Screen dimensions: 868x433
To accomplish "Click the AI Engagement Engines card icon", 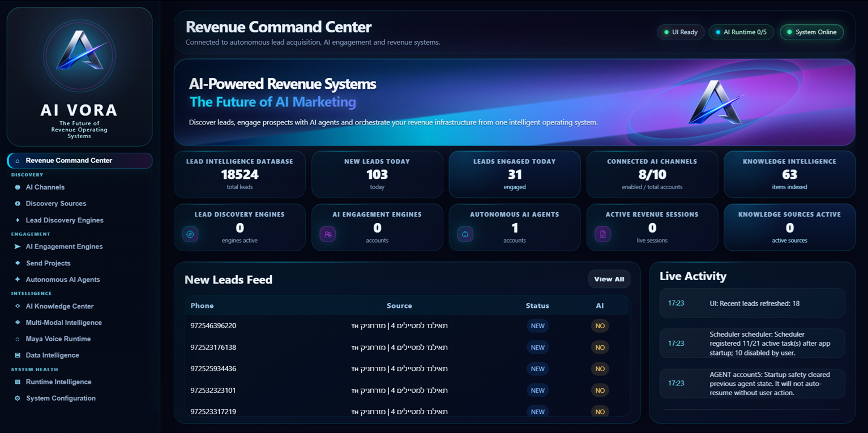I will pyautogui.click(x=328, y=234).
